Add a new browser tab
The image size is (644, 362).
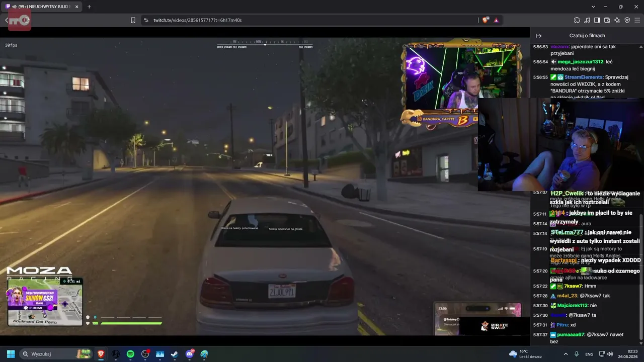[89, 7]
